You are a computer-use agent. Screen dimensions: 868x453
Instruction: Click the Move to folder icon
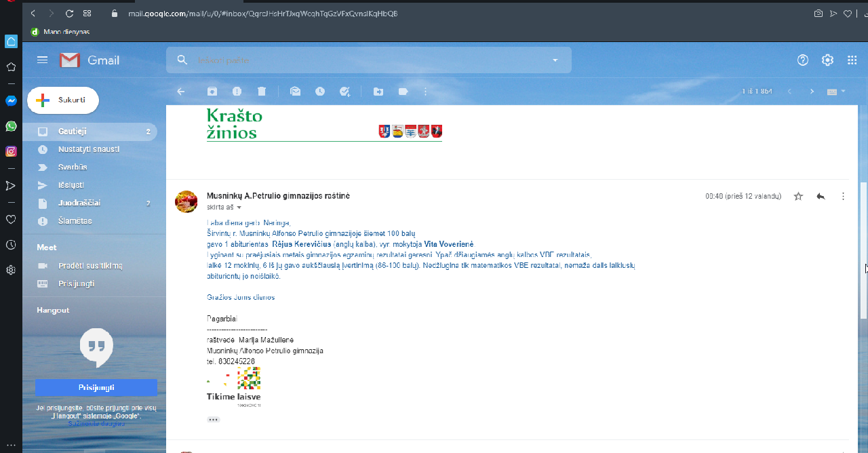[x=378, y=92]
